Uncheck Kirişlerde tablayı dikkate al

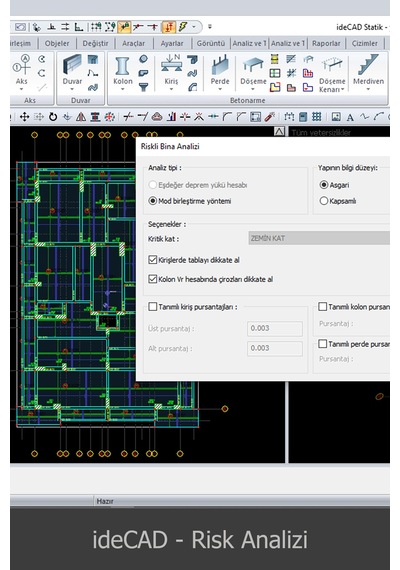click(x=153, y=260)
